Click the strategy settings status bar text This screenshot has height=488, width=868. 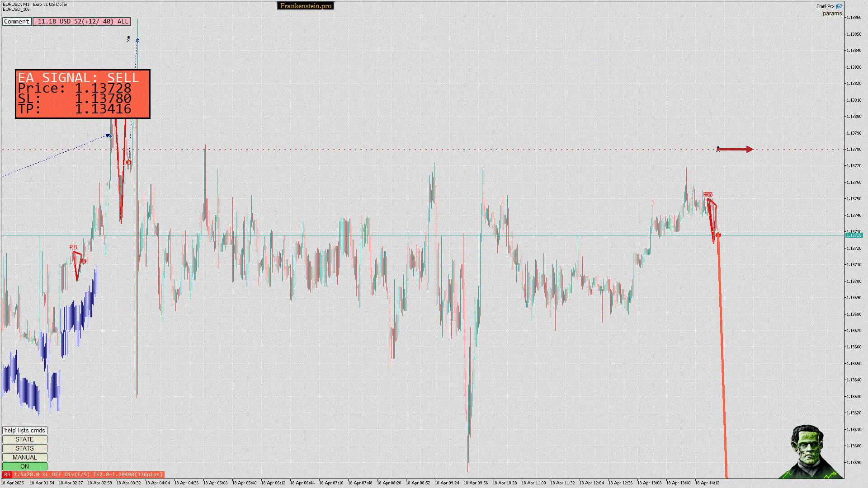click(88, 474)
